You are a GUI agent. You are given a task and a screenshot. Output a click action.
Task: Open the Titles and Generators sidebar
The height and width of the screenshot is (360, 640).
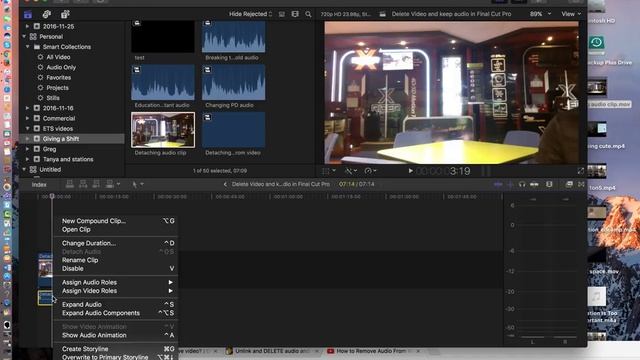[65, 15]
